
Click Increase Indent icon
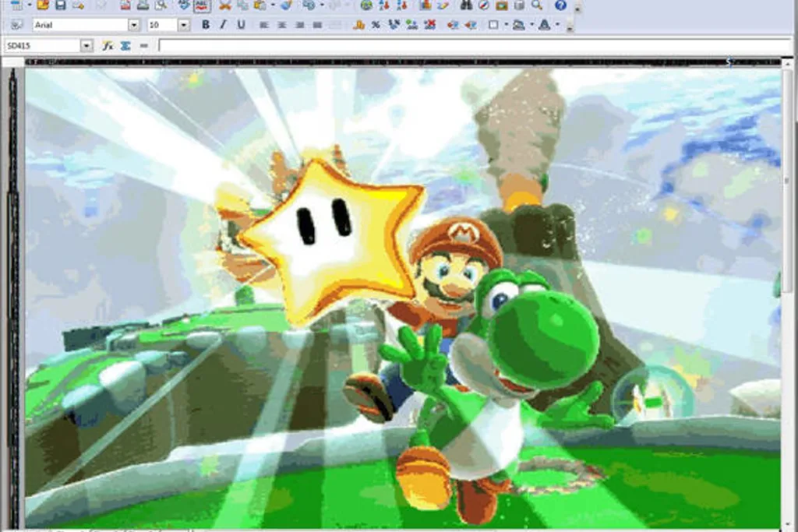pos(470,24)
